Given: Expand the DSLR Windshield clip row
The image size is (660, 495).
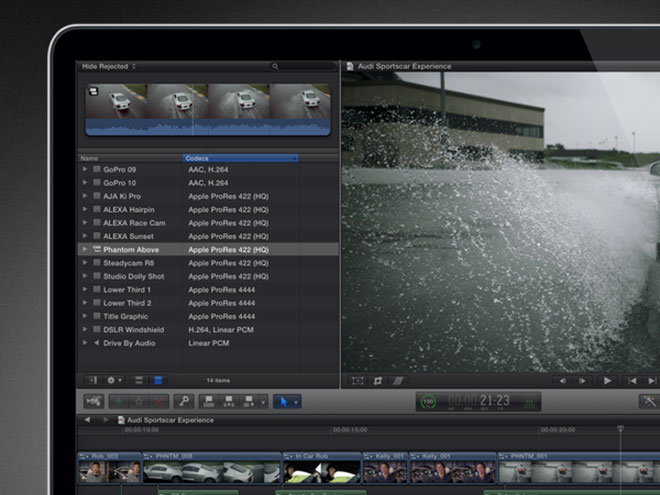Looking at the screenshot, I should [x=85, y=329].
